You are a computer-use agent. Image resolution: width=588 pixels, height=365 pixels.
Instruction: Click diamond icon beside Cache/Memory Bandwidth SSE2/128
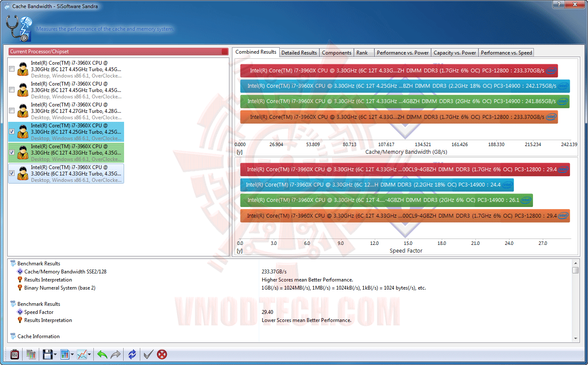[x=20, y=271]
